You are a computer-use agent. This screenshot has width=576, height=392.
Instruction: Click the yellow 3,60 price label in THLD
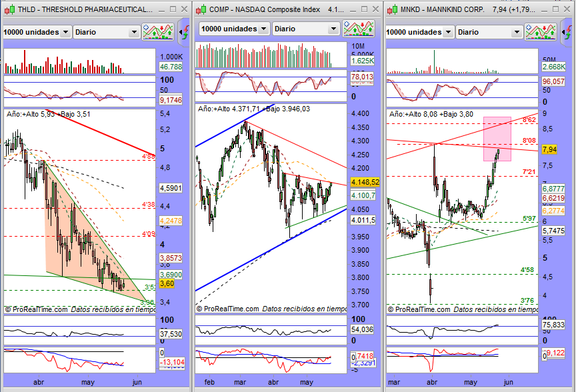pos(167,283)
